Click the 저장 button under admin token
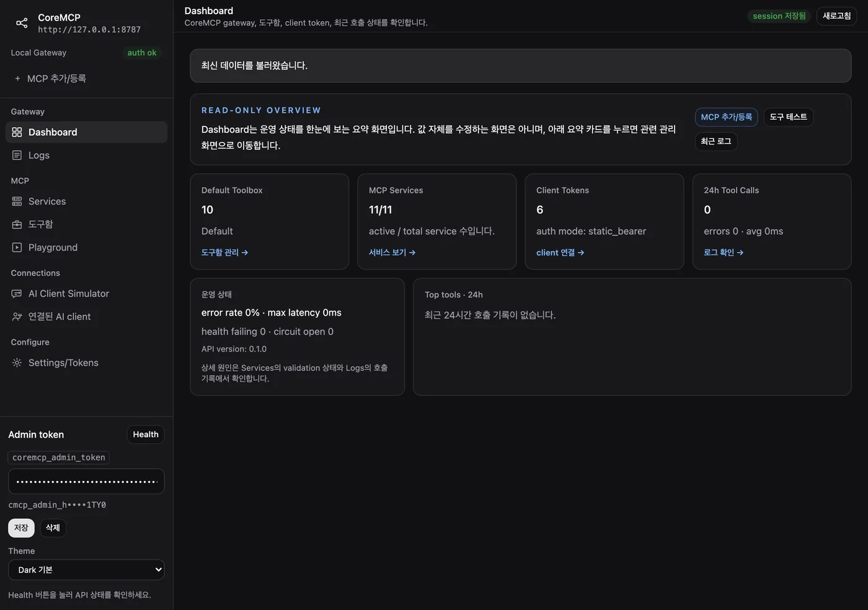 [21, 528]
